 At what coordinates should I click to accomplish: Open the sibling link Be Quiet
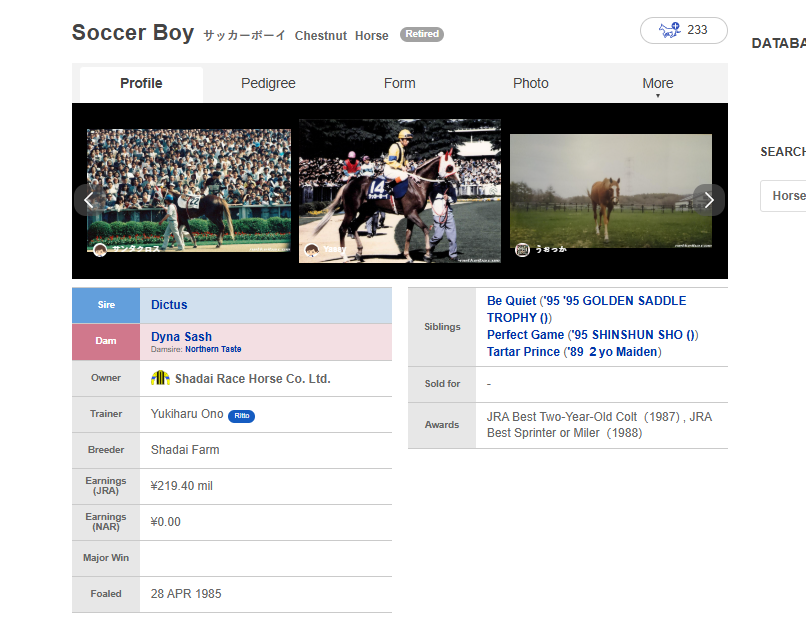[511, 301]
